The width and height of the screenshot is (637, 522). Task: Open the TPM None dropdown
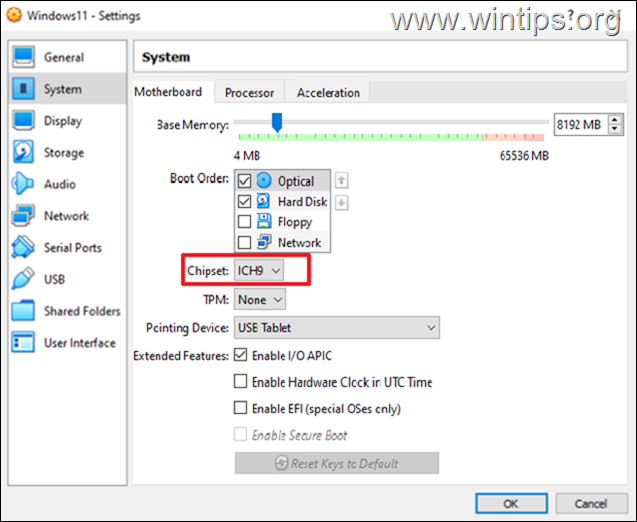pos(260,300)
